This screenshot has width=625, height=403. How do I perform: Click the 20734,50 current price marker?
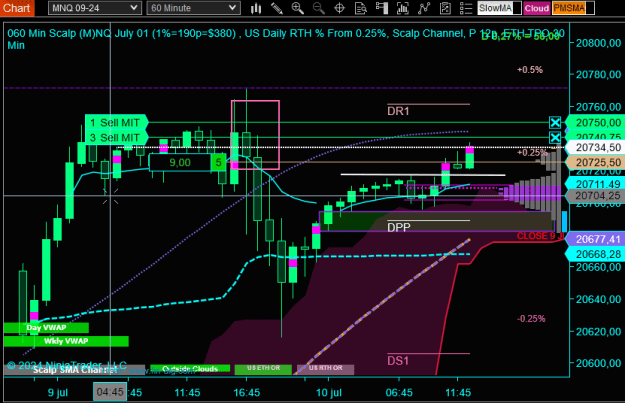pos(596,147)
